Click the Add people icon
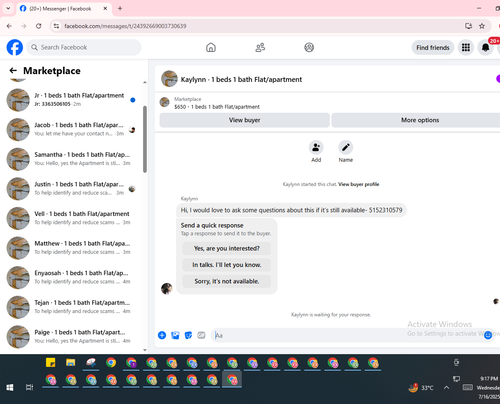 [316, 147]
